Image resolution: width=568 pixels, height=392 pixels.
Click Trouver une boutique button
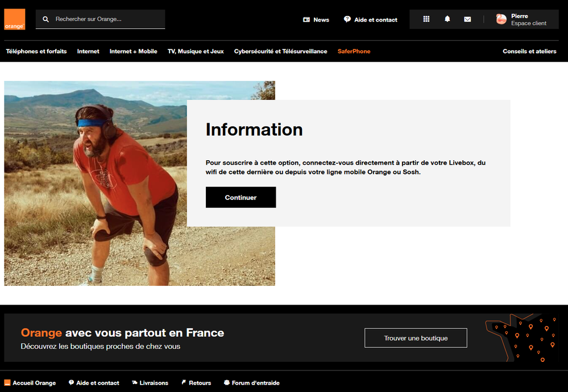pos(416,338)
